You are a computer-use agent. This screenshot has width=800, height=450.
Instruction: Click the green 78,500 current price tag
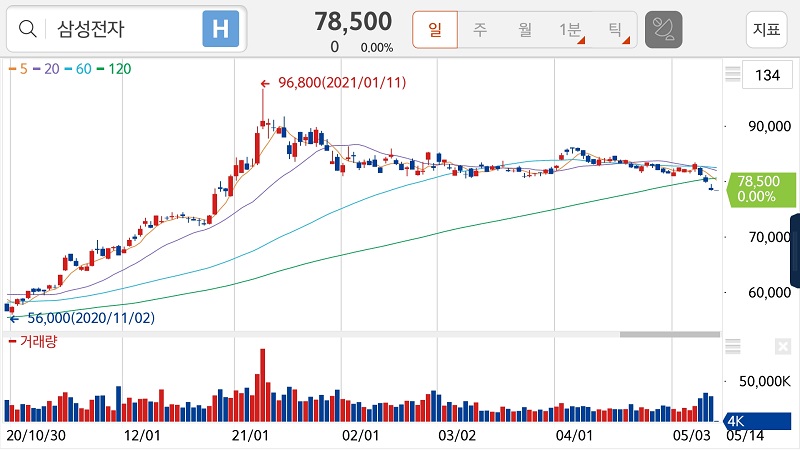(x=761, y=189)
